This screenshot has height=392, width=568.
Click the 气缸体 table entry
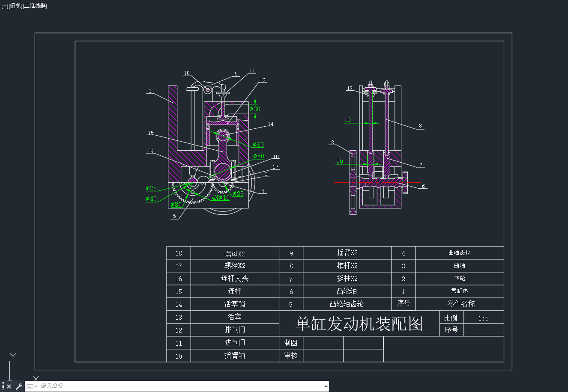coord(460,291)
